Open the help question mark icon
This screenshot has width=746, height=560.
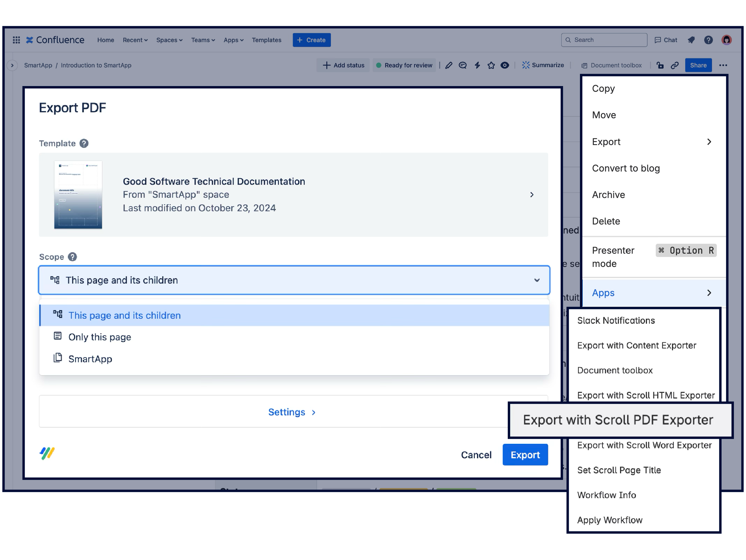pyautogui.click(x=708, y=40)
